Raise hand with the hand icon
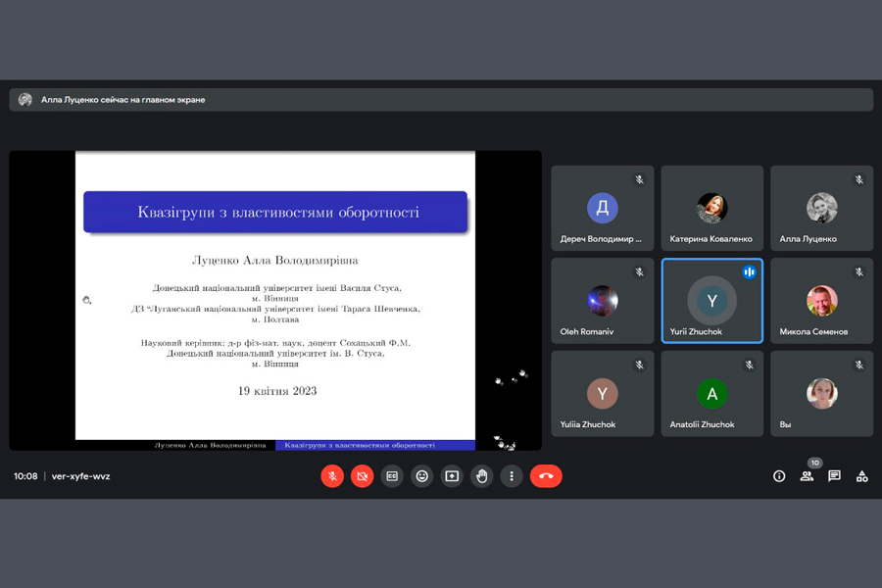Image resolution: width=882 pixels, height=588 pixels. pos(481,476)
